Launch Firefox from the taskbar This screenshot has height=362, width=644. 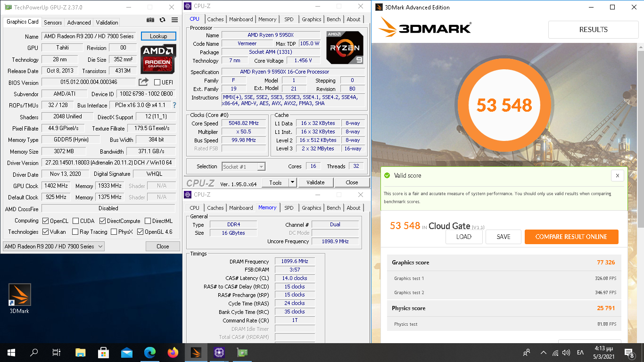click(173, 353)
